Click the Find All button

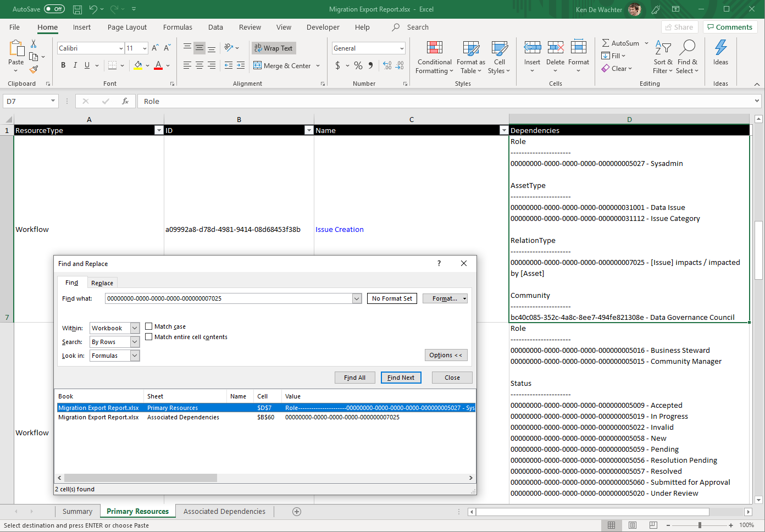coord(354,378)
